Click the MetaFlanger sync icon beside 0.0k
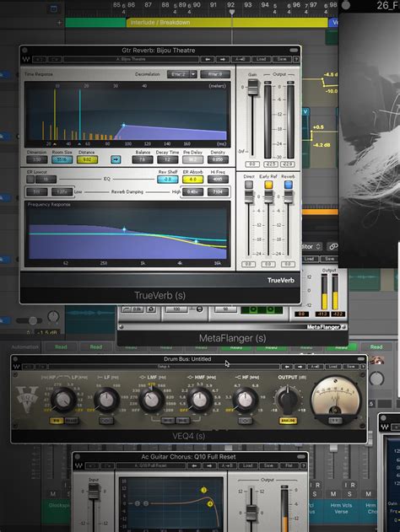 point(151,309)
